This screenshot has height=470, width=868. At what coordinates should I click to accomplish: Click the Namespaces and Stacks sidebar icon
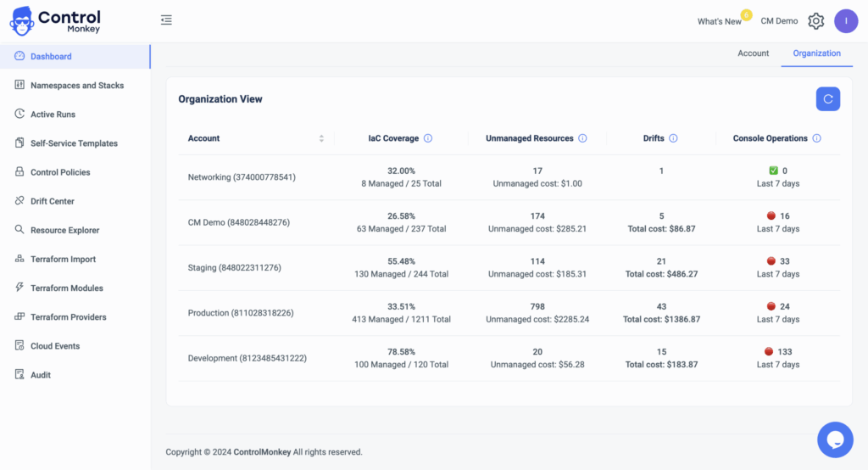point(19,85)
